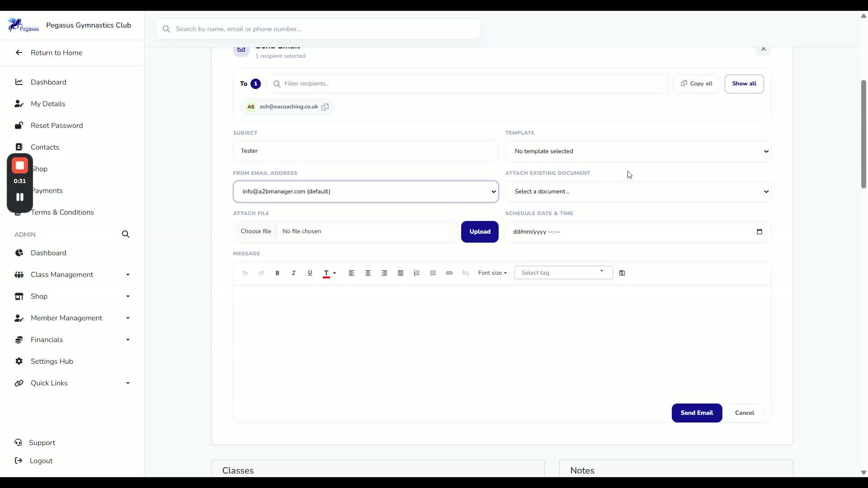Expand Class Management menu
The width and height of the screenshot is (868, 488).
[x=72, y=275]
